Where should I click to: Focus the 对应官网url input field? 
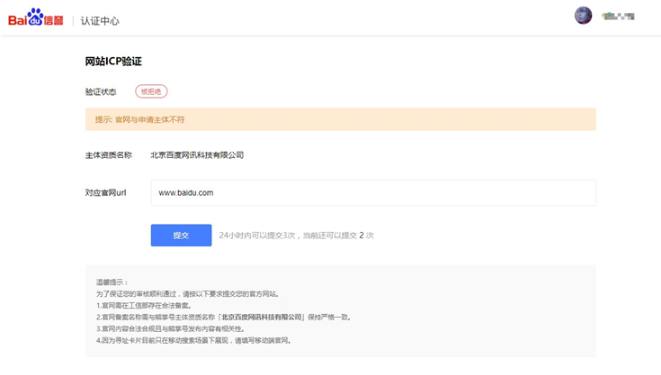click(373, 193)
